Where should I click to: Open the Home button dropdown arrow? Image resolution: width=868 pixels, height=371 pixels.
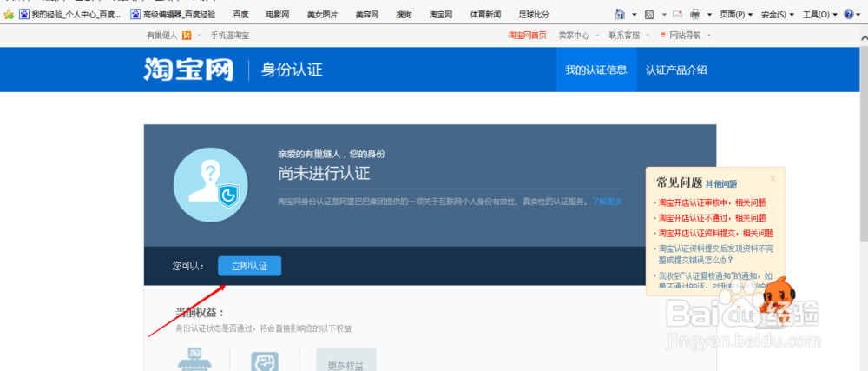635,15
